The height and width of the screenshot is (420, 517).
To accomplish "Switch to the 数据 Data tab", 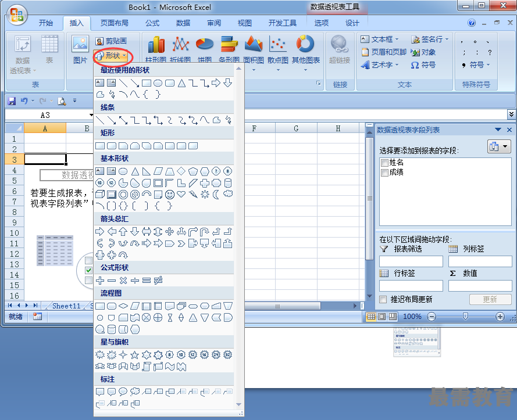I will [183, 23].
